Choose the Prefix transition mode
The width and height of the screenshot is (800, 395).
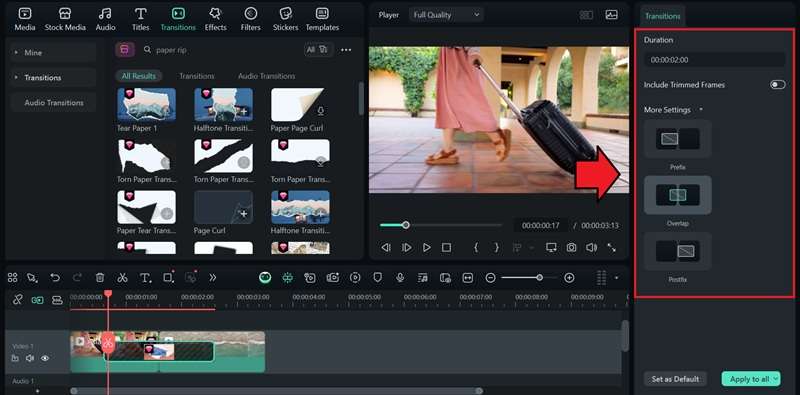678,138
